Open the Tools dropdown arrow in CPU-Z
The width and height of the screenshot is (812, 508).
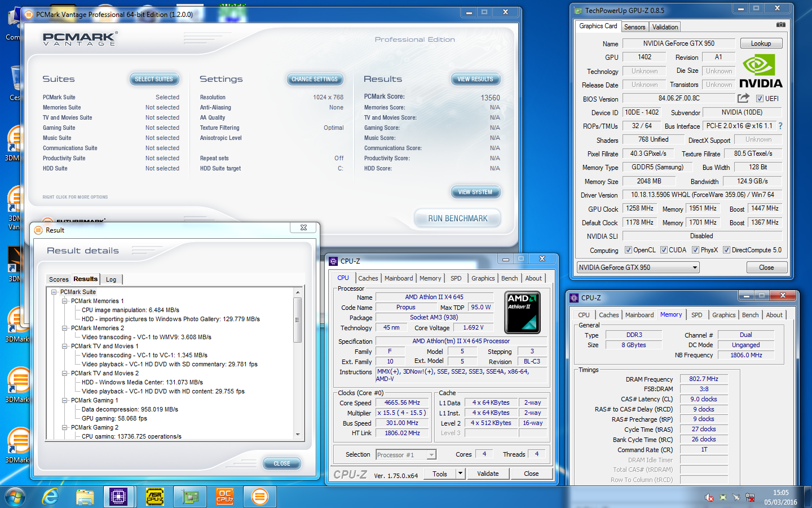[460, 474]
